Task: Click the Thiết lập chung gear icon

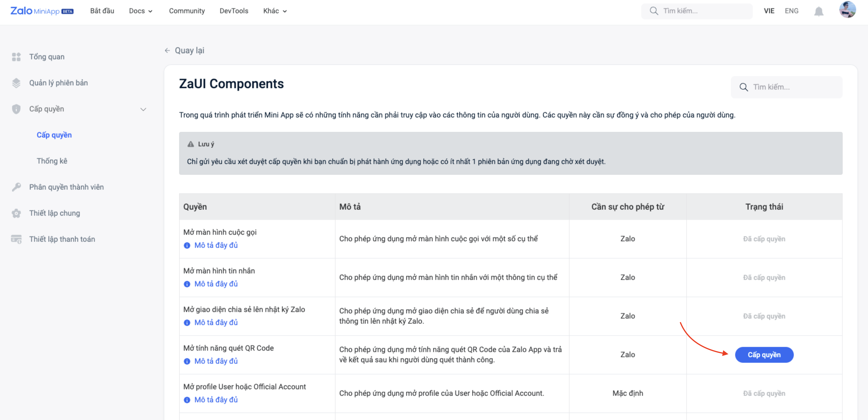Action: pos(16,213)
